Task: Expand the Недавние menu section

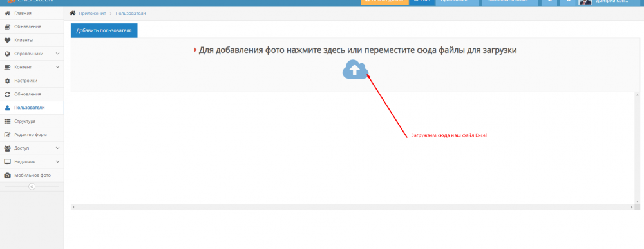Action: 32,162
